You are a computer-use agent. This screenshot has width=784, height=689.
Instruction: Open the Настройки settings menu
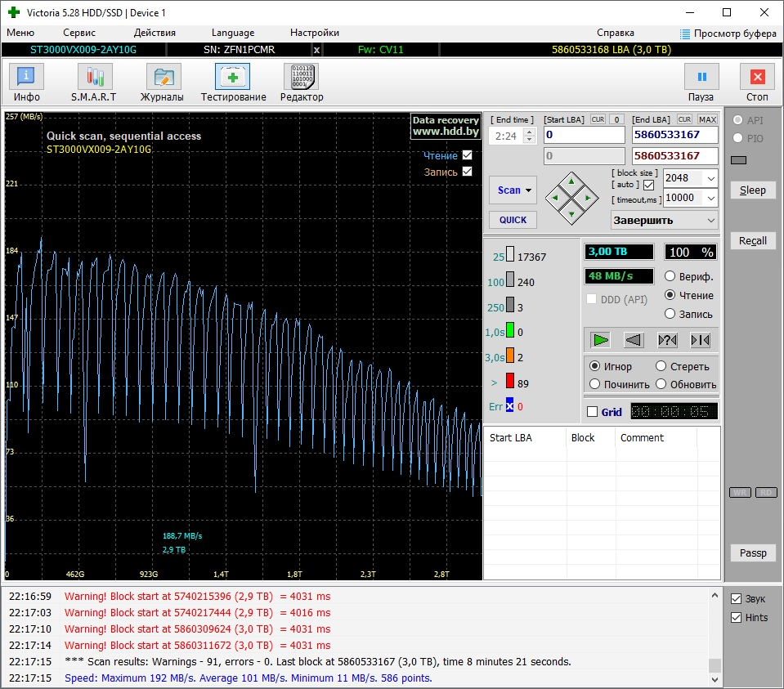coord(314,33)
